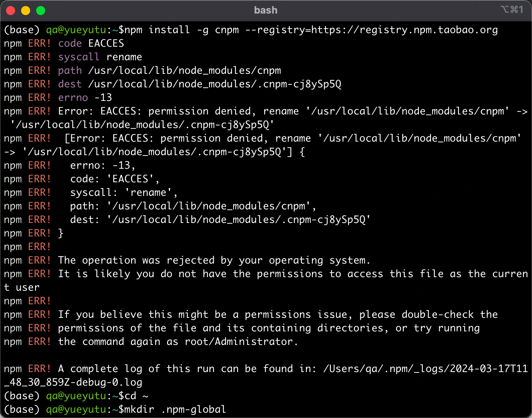Click the first npm ERR! label
This screenshot has height=418, width=532.
point(27,43)
